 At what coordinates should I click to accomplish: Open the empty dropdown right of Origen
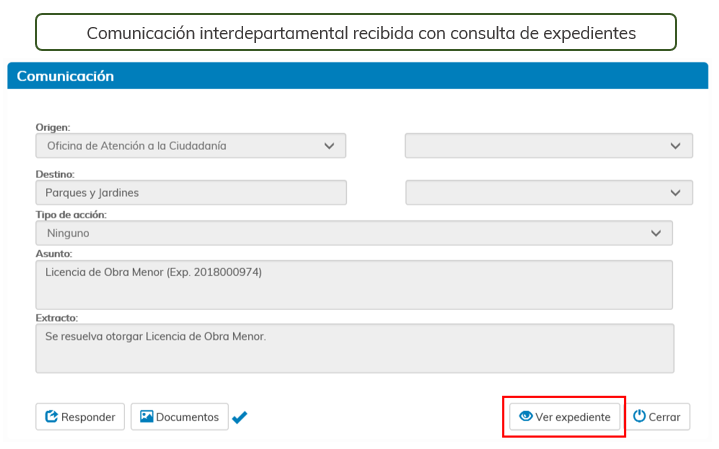[548, 146]
